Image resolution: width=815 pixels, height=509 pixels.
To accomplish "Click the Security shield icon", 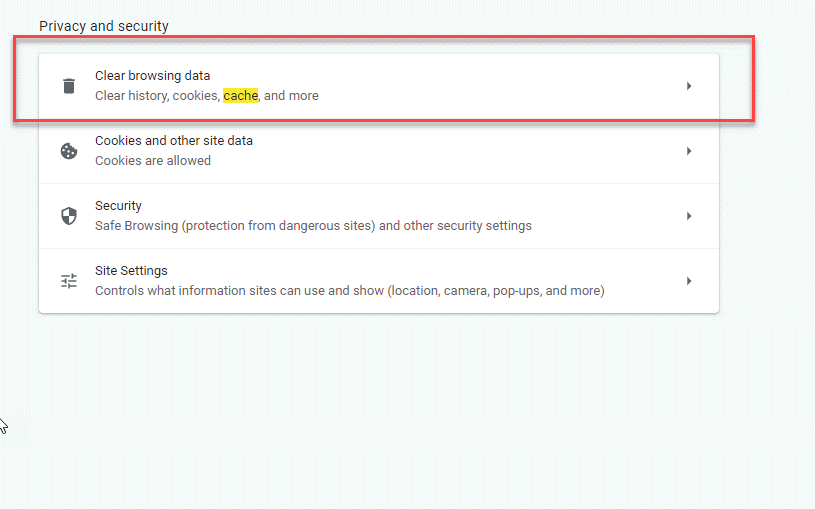I will pyautogui.click(x=69, y=216).
